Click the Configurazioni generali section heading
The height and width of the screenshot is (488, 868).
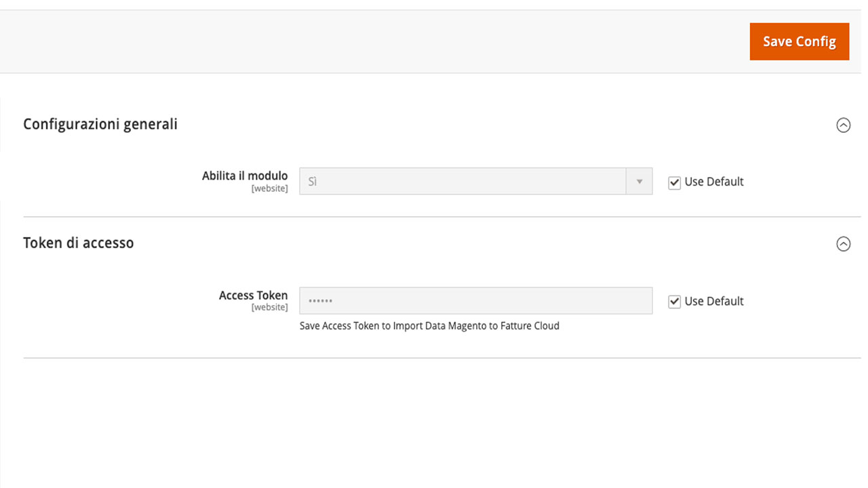pyautogui.click(x=100, y=125)
